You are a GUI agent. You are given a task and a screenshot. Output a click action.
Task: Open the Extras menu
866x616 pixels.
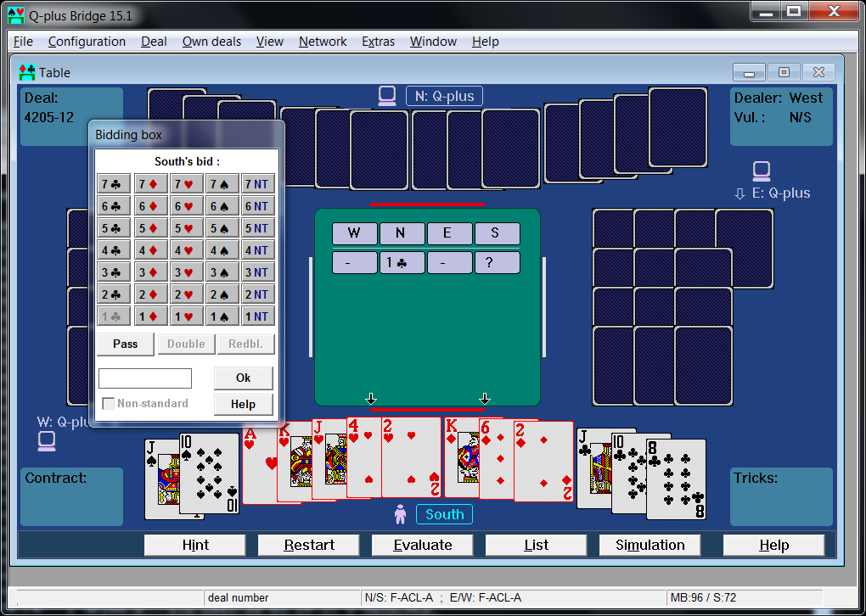(x=378, y=41)
